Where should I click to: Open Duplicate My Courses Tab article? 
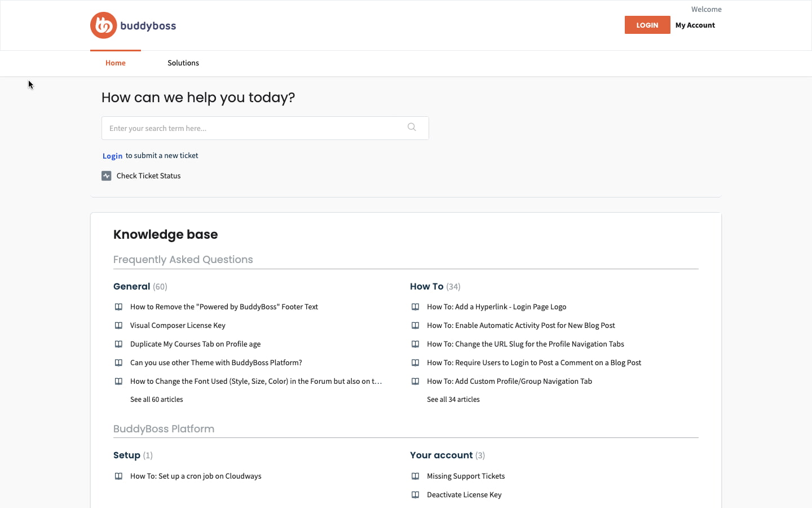click(x=195, y=344)
